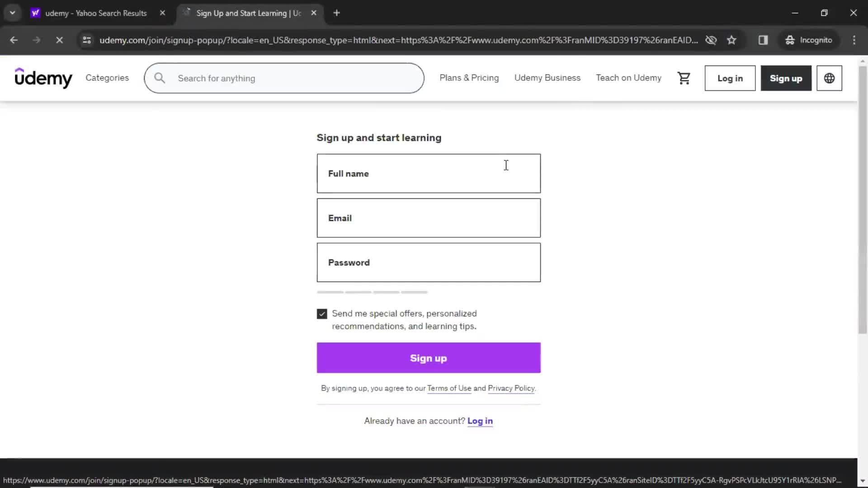
Task: Click the Sign up button
Action: [429, 358]
